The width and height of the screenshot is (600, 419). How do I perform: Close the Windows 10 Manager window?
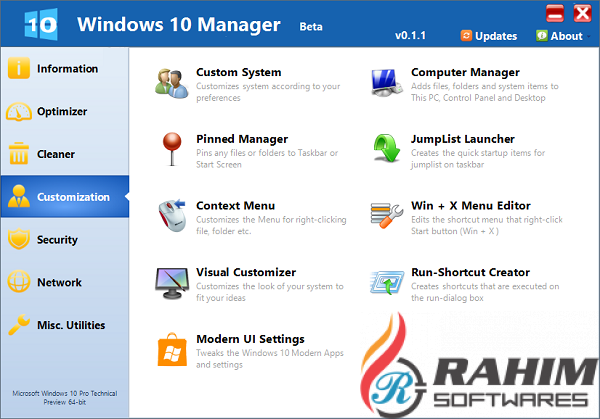tap(582, 13)
